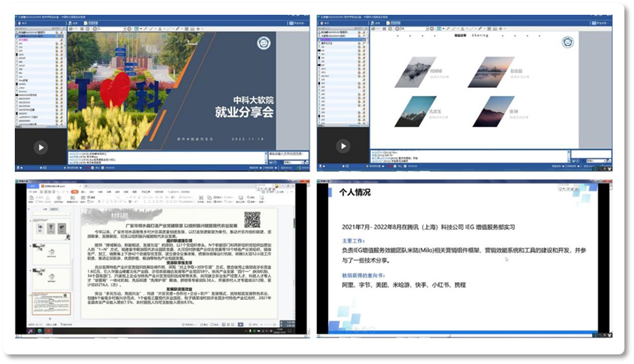Play the video in the top-right window

[x=343, y=147]
